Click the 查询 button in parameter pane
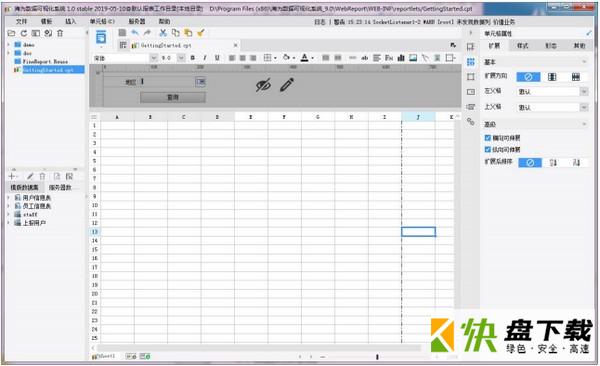Viewport: 600px width, 366px height. (173, 97)
